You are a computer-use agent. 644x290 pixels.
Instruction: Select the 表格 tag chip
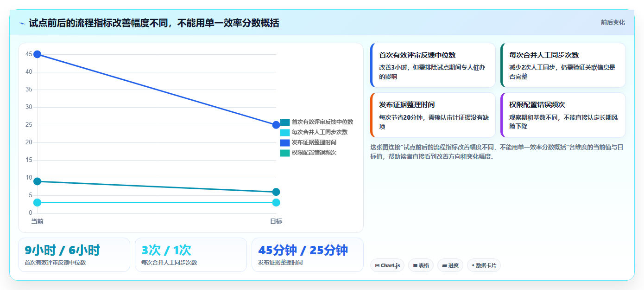point(421,265)
